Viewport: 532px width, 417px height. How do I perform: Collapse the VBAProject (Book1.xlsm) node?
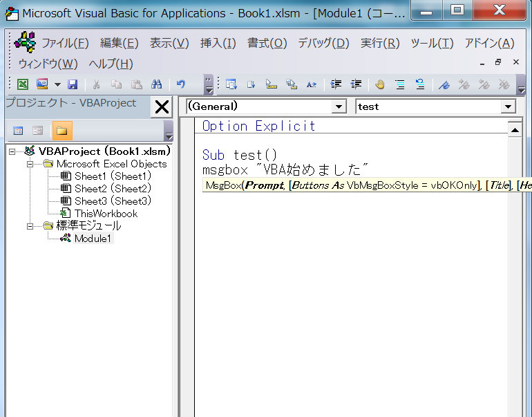click(x=12, y=151)
